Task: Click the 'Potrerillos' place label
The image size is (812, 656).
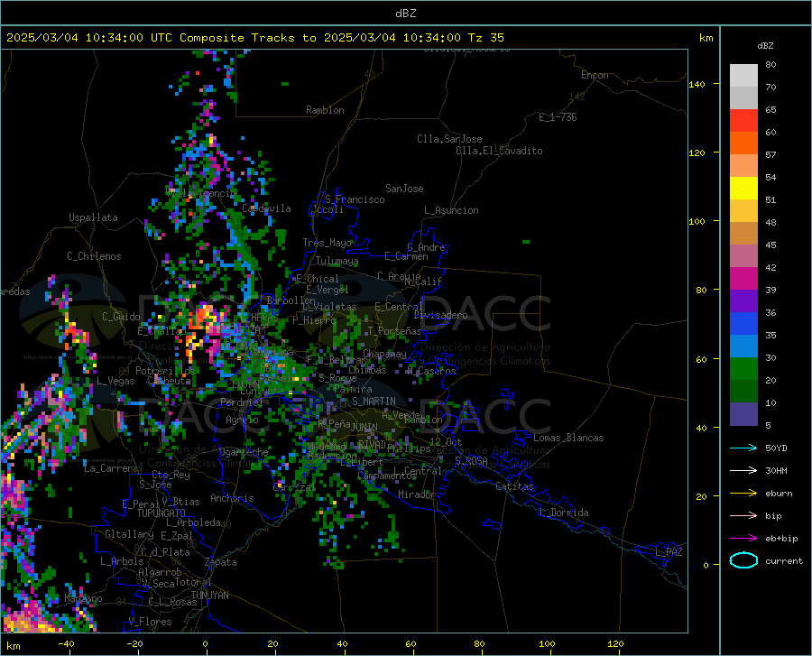Action: [165, 371]
